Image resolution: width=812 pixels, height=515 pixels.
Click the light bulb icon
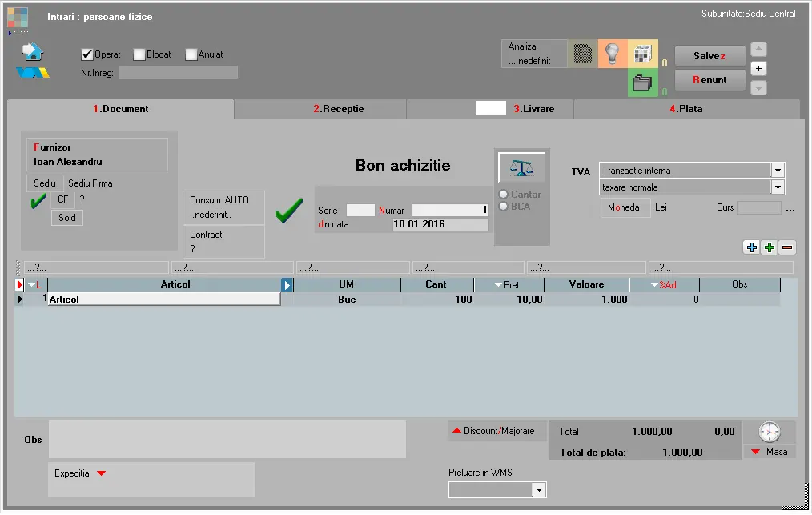tap(612, 53)
